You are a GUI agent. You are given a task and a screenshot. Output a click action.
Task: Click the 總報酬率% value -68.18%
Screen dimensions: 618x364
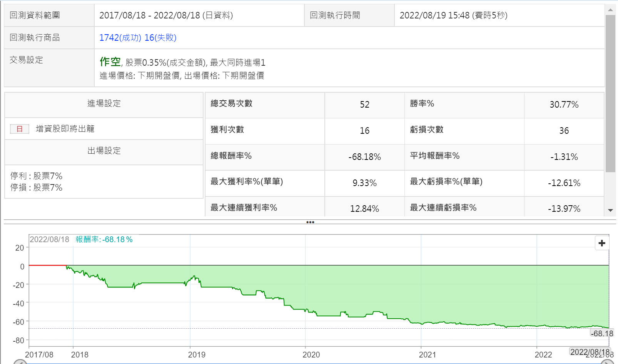(x=364, y=157)
